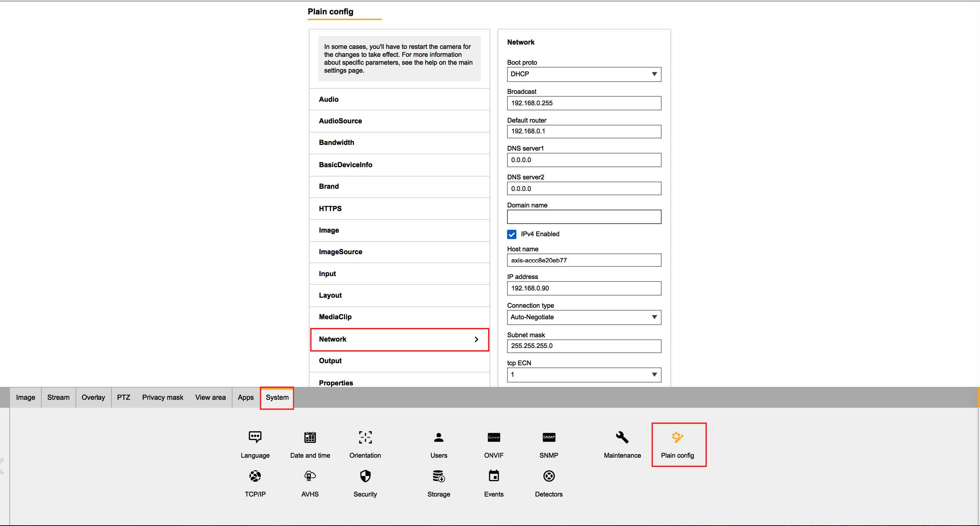This screenshot has width=980, height=526.
Task: Open the tcp ECN dropdown
Action: tap(584, 375)
